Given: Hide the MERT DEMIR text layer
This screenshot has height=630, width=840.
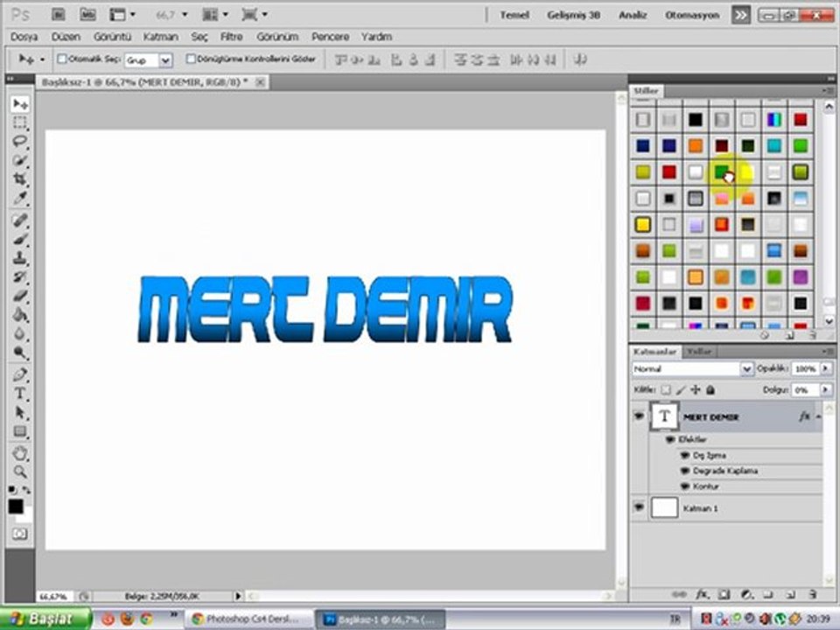Looking at the screenshot, I should [x=639, y=416].
